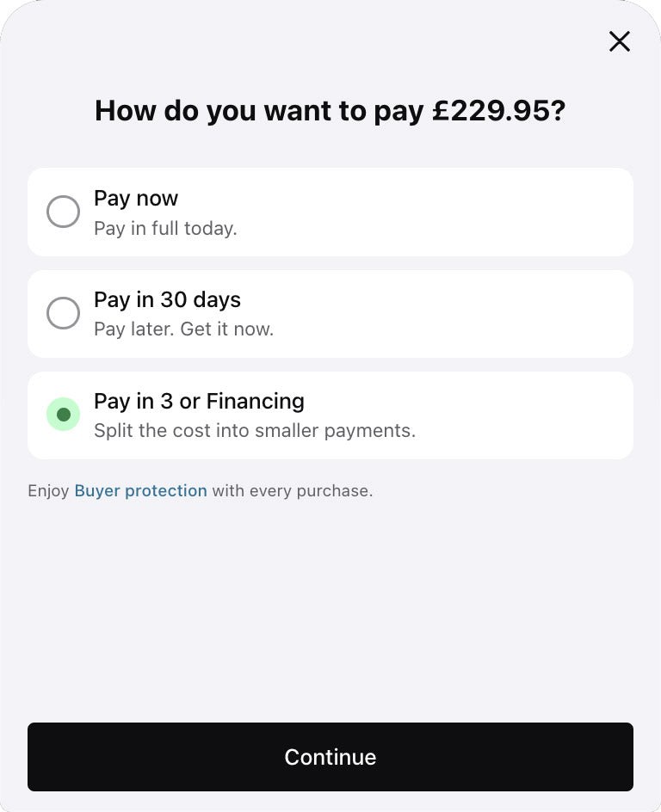Click the "Pay in 30 days" option title
This screenshot has height=812, width=661.
[167, 299]
